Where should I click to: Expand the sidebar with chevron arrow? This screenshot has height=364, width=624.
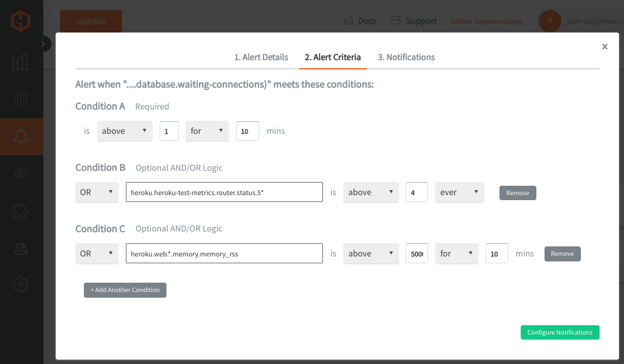(x=43, y=44)
